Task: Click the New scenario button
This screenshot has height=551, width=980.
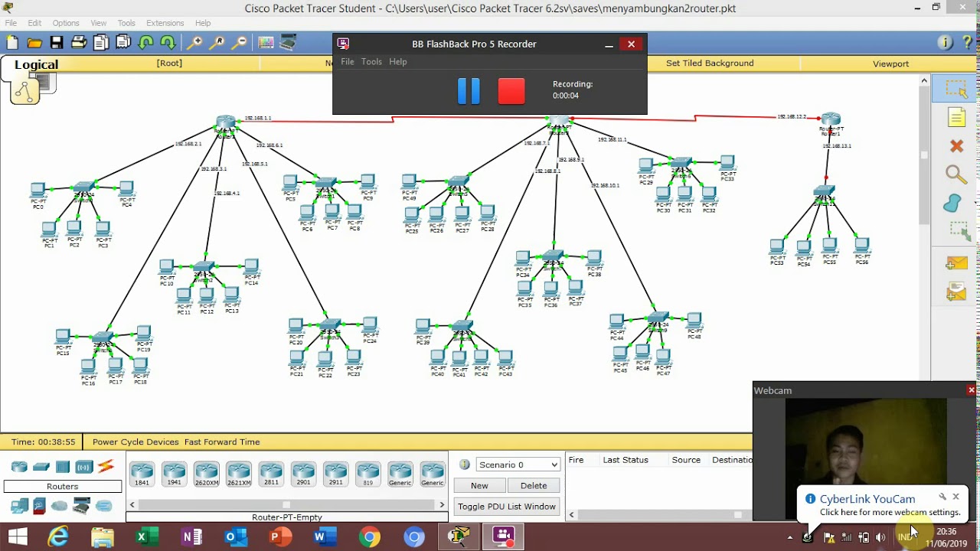Action: (479, 485)
